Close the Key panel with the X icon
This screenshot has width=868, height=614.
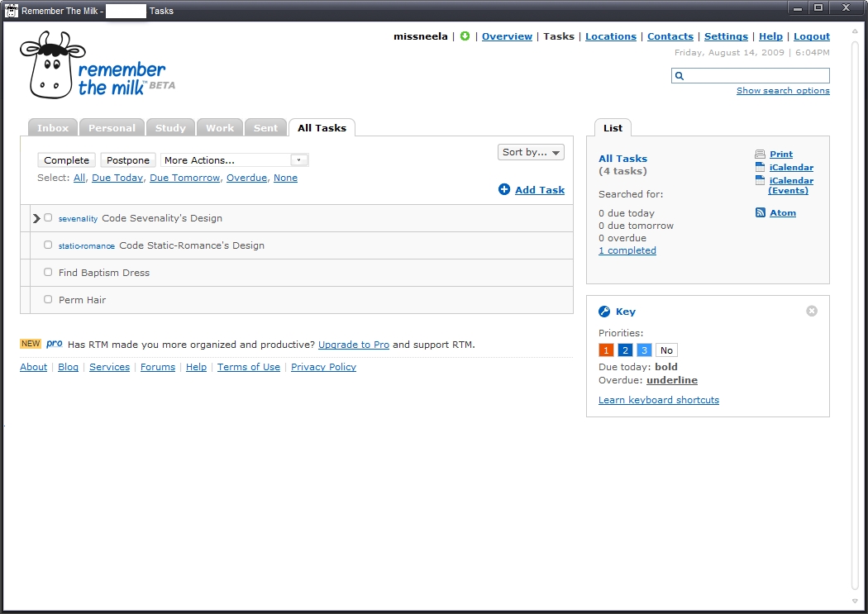click(x=812, y=311)
